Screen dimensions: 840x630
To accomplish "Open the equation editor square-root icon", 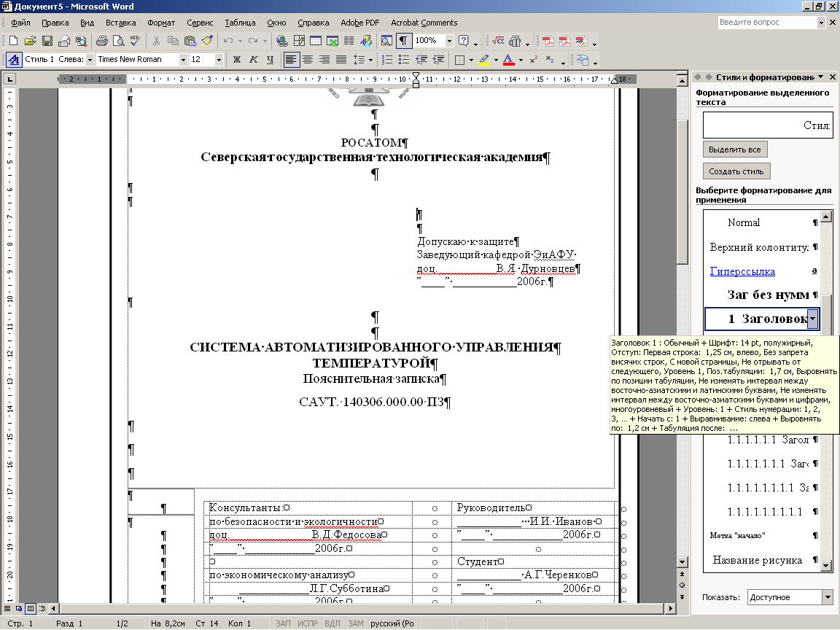I will pos(498,41).
